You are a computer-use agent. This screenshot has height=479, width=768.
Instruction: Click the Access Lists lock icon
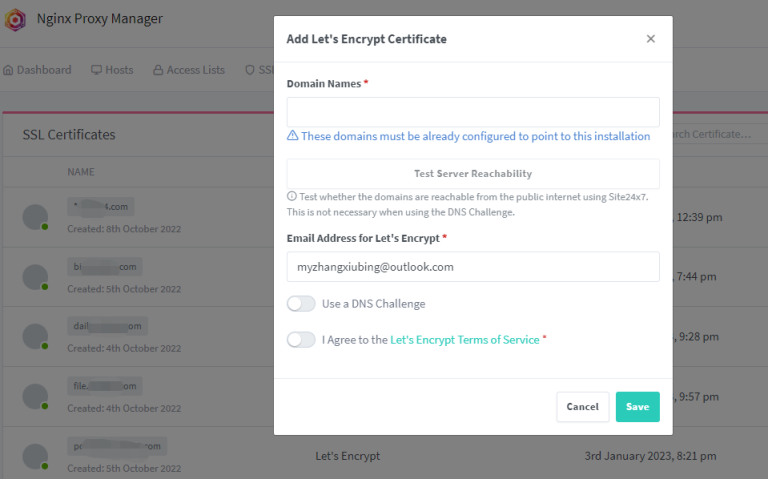(x=158, y=70)
